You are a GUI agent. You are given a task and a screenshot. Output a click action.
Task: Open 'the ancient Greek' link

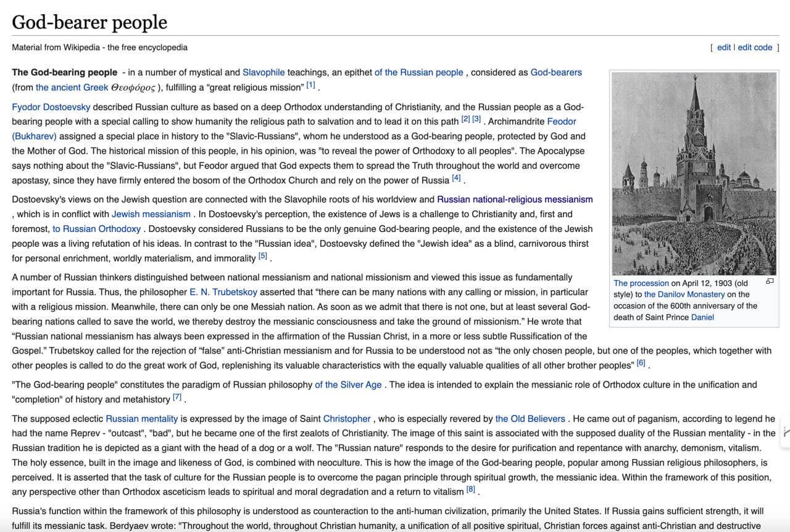[72, 87]
